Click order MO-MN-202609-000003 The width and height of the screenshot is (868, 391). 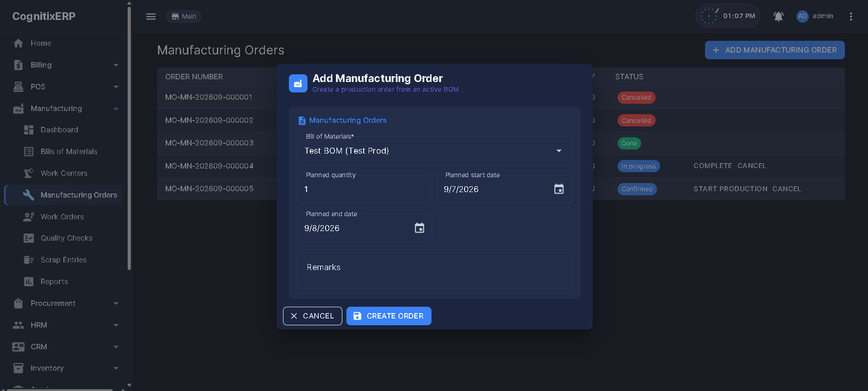209,143
